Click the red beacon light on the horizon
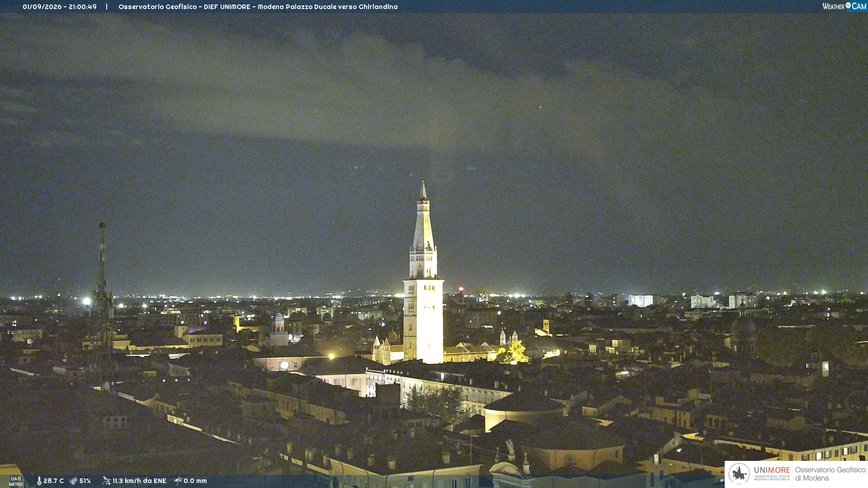The width and height of the screenshot is (868, 488). click(461, 289)
